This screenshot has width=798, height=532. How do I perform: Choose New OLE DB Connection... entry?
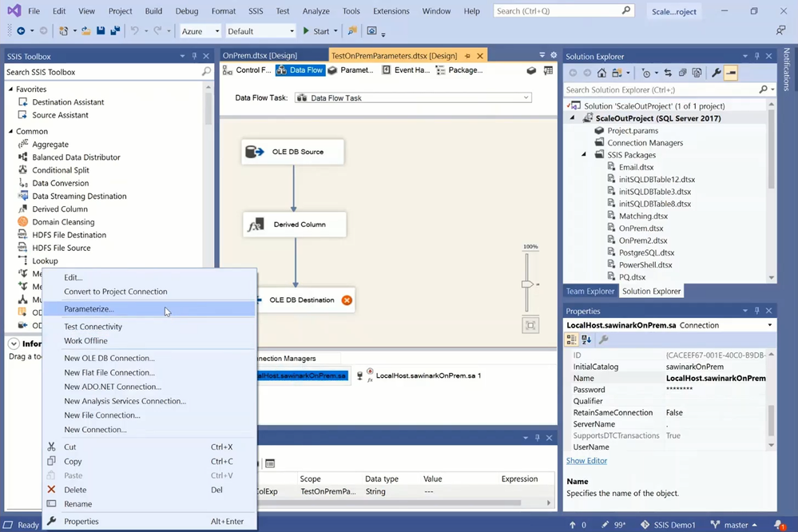[149, 358]
